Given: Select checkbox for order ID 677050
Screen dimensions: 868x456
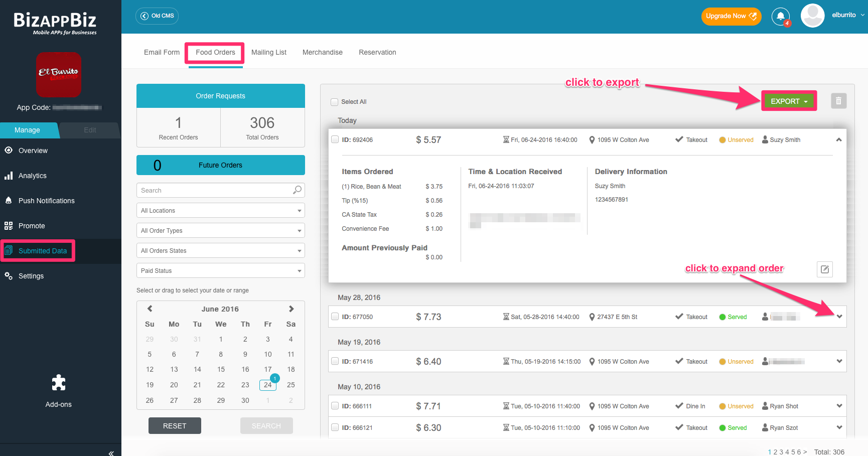Looking at the screenshot, I should (335, 317).
